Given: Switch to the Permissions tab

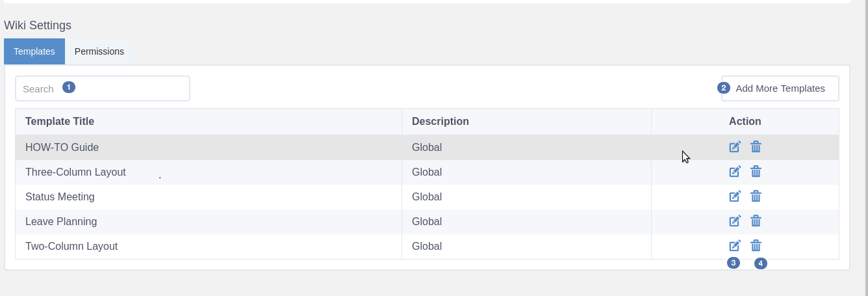Looking at the screenshot, I should click(x=99, y=51).
